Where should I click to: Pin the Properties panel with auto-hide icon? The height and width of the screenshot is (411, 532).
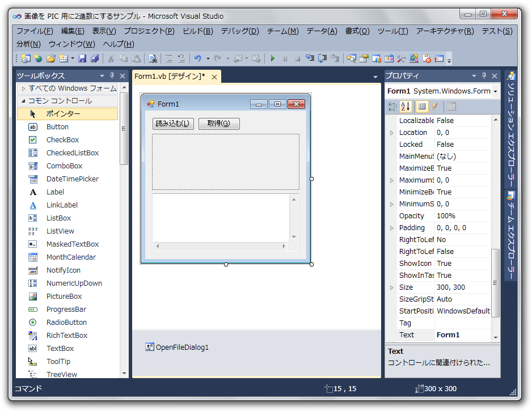coord(484,75)
